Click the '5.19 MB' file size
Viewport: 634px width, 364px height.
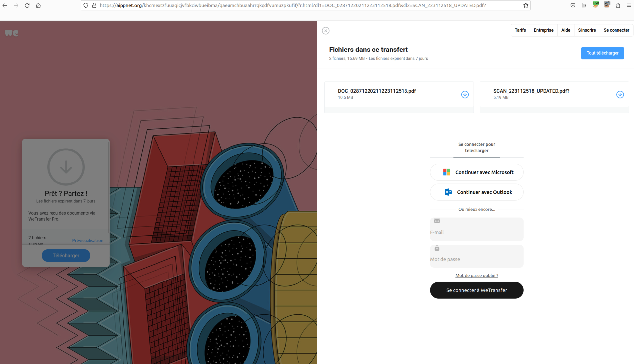coord(501,97)
